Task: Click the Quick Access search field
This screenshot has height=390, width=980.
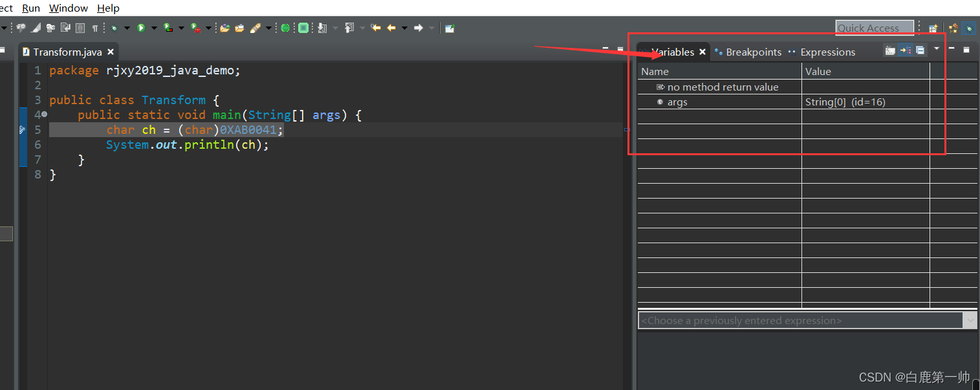Action: tap(875, 28)
